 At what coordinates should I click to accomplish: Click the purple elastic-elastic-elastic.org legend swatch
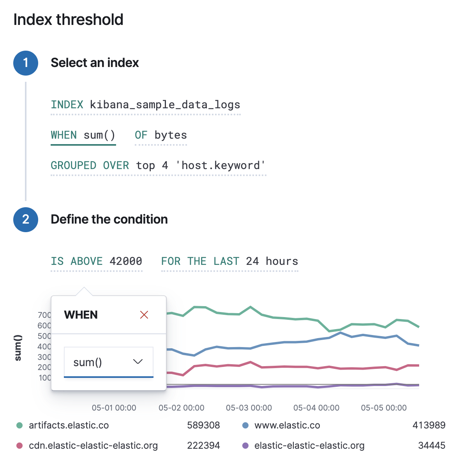[x=245, y=445]
